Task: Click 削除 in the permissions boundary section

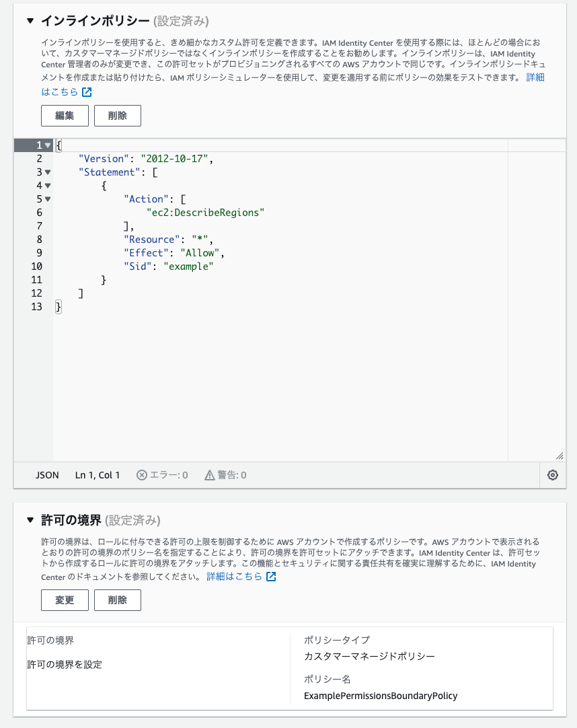Action: tap(117, 599)
